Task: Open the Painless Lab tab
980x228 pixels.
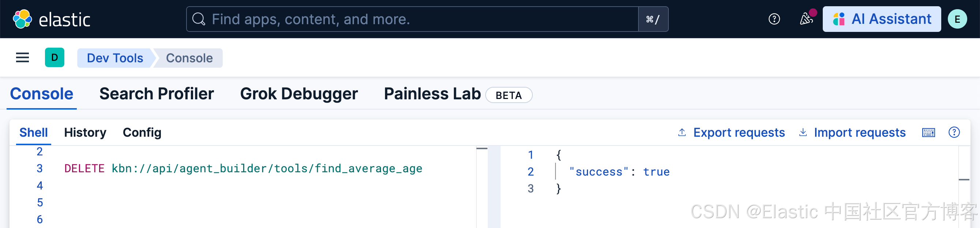Action: 432,94
